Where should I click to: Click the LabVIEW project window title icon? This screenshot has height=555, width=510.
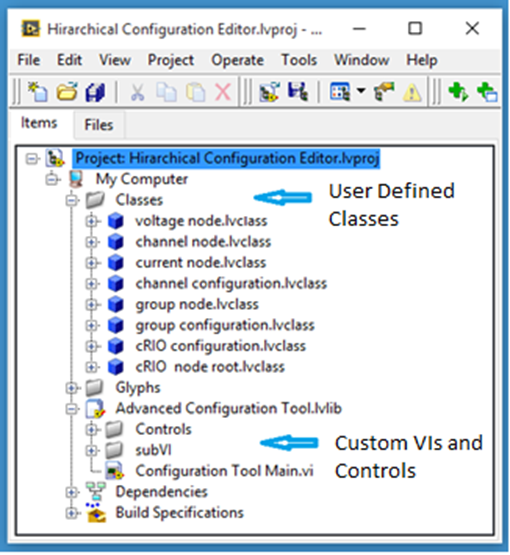point(30,29)
